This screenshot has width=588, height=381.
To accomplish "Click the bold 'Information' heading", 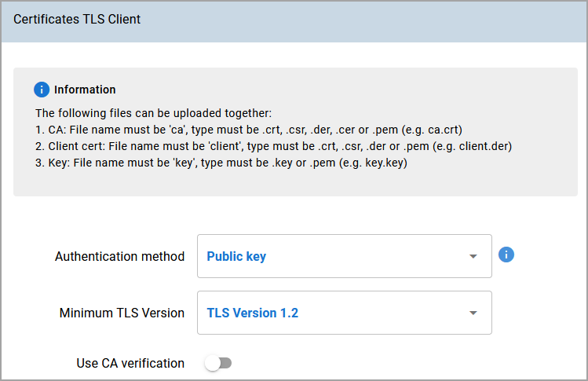I will [85, 90].
